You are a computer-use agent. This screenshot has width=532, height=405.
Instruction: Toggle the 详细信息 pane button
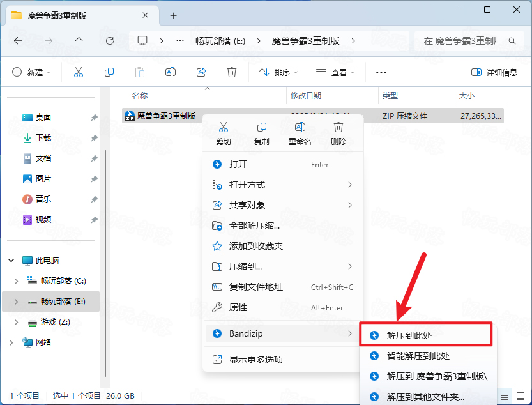click(x=494, y=72)
